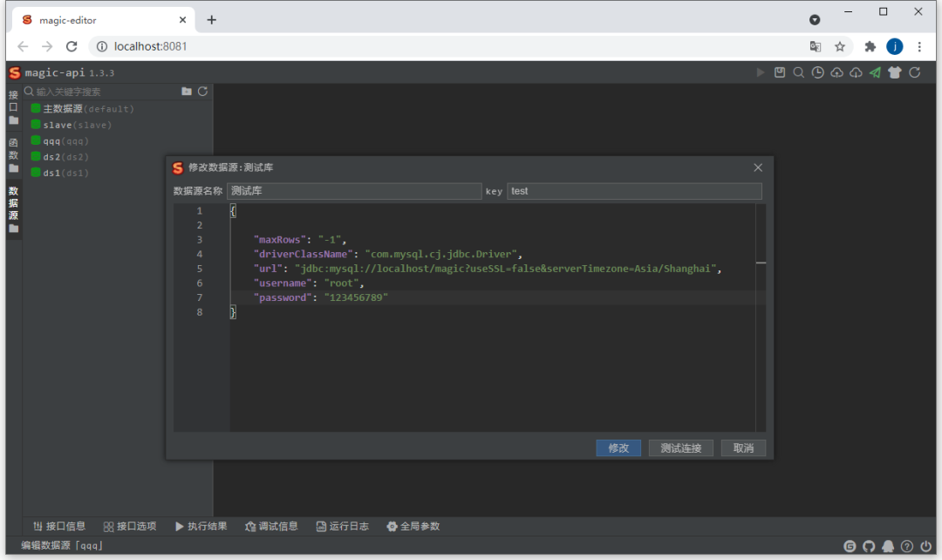Click the save icon in the toolbar
Image resolution: width=942 pixels, height=560 pixels.
[x=780, y=72]
